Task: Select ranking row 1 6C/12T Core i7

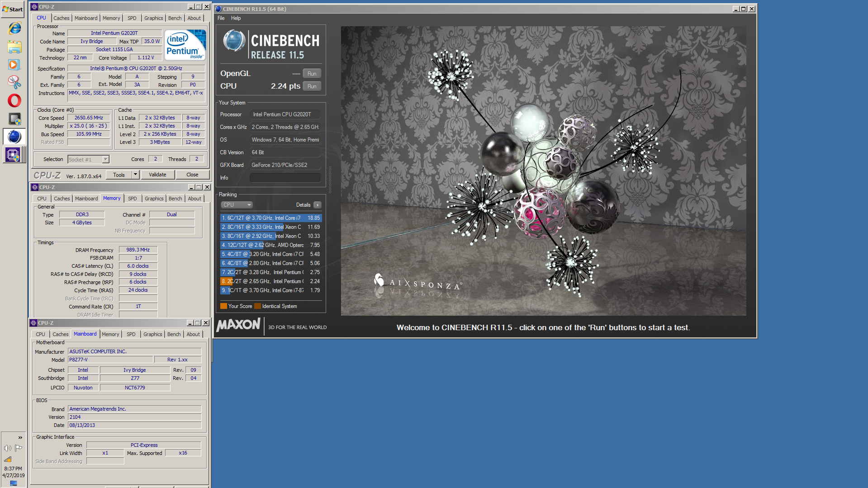Action: coord(270,218)
